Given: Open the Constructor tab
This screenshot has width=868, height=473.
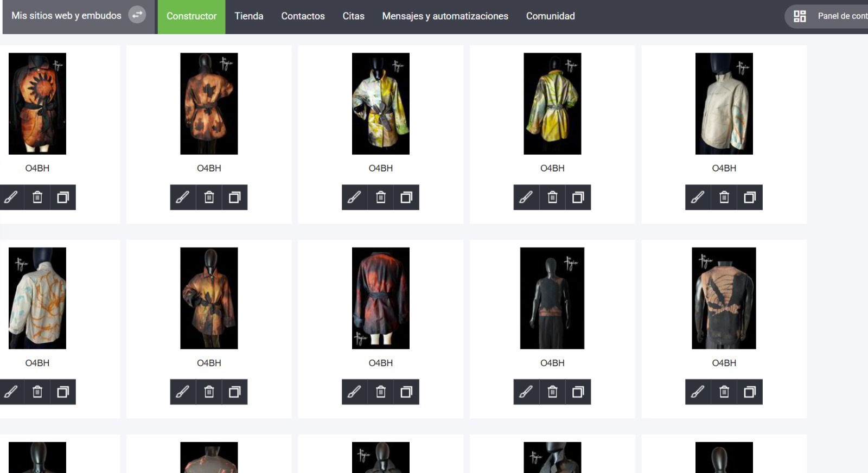Looking at the screenshot, I should pos(192,16).
